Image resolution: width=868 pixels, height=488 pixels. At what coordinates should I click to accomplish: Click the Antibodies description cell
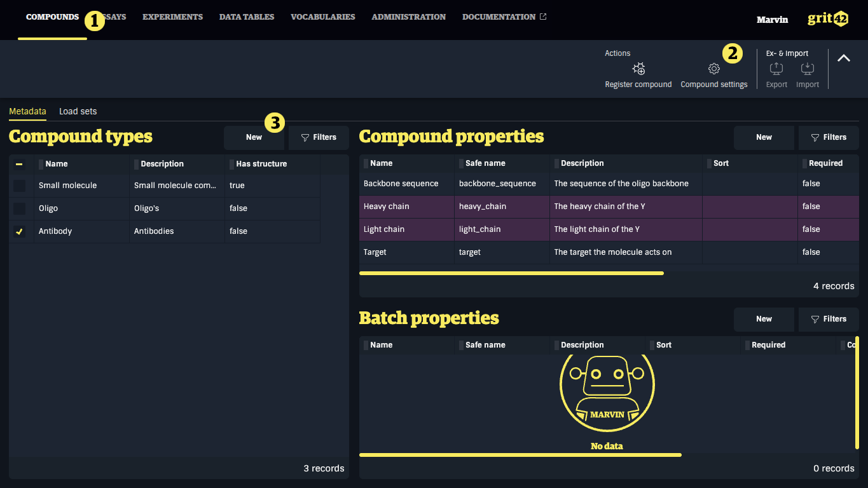click(x=177, y=231)
